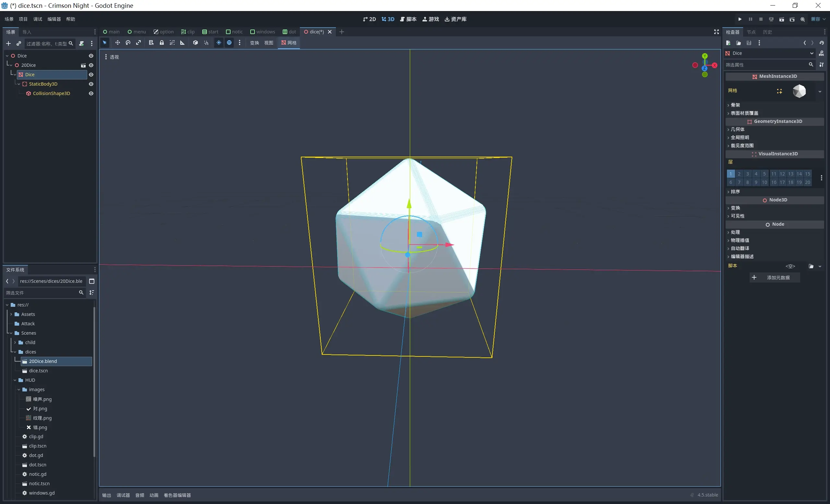Expand the 表面材质覆盖 section
Image resolution: width=830 pixels, height=504 pixels.
pyautogui.click(x=744, y=113)
